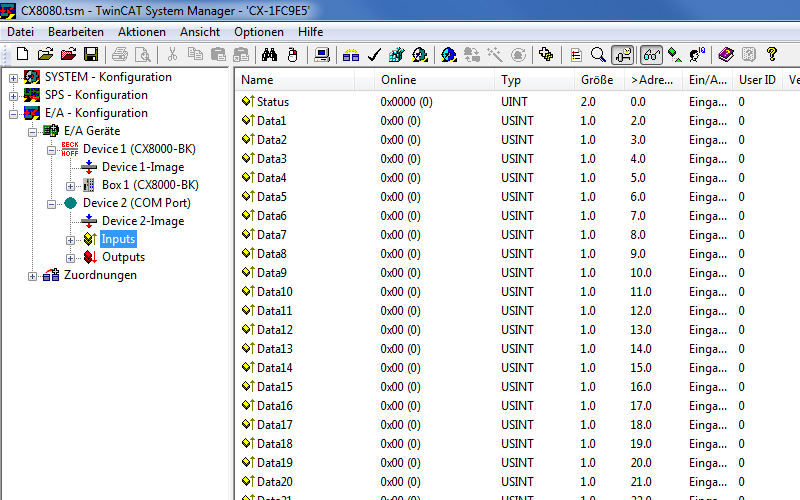The height and width of the screenshot is (500, 800).
Task: Choose target system via computer icon
Action: point(322,54)
